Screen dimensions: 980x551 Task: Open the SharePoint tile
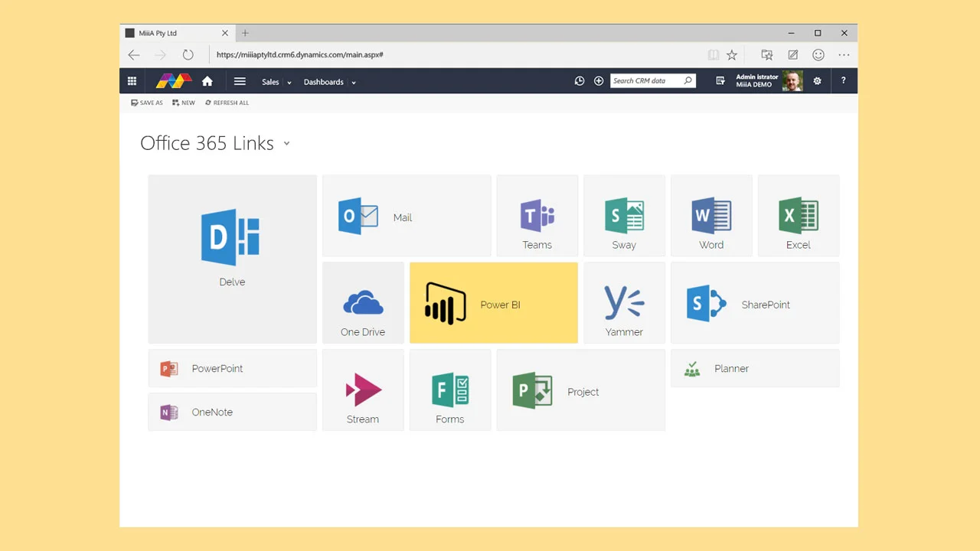tap(755, 303)
